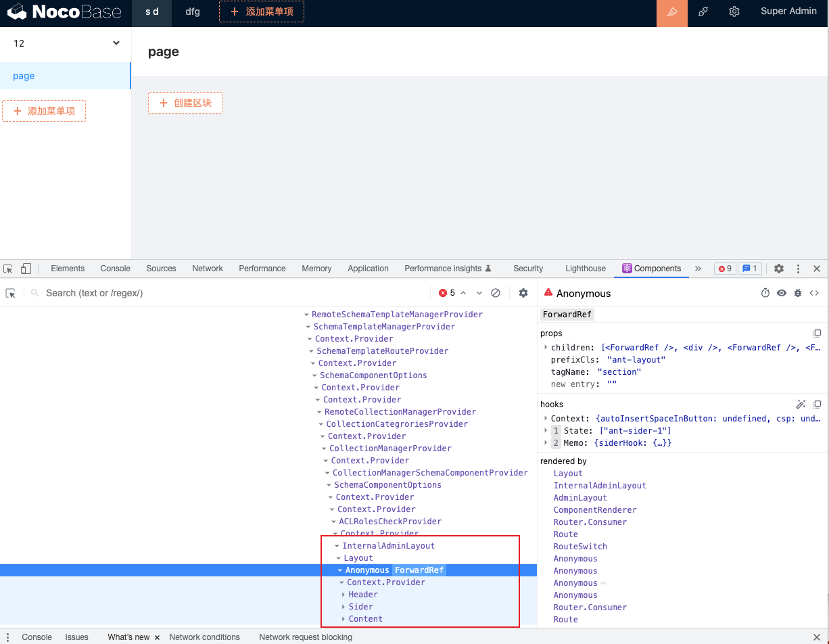Toggle the UI editor highlighter button
This screenshot has width=829, height=644.
click(671, 12)
